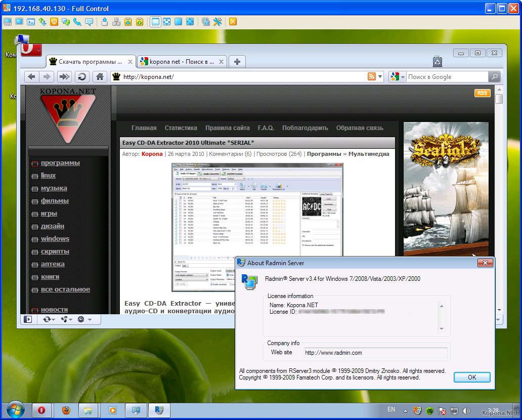Switch to 'kopona net - Поиск в' tab
The height and width of the screenshot is (420, 522).
[182, 62]
